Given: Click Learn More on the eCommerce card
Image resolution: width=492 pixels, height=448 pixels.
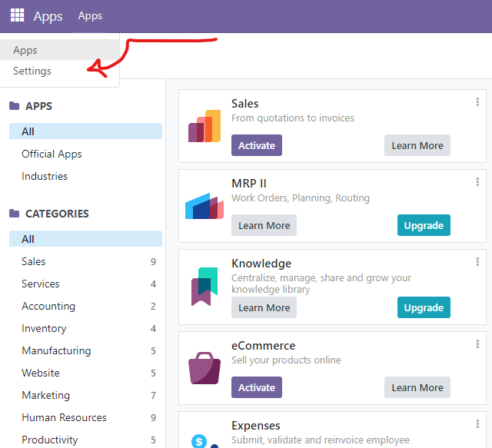Looking at the screenshot, I should (x=417, y=387).
